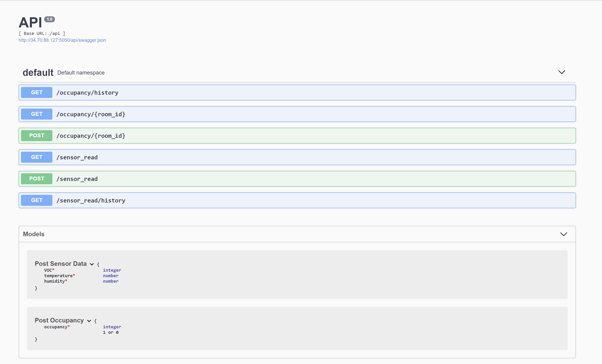Click the Base URL: /api text

[x=42, y=34]
